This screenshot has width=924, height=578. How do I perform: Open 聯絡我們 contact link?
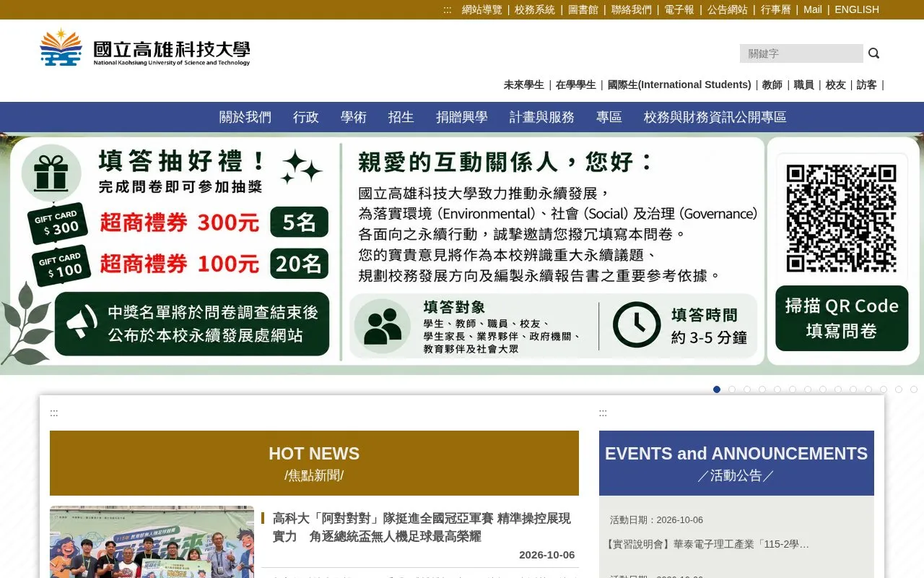coord(632,9)
